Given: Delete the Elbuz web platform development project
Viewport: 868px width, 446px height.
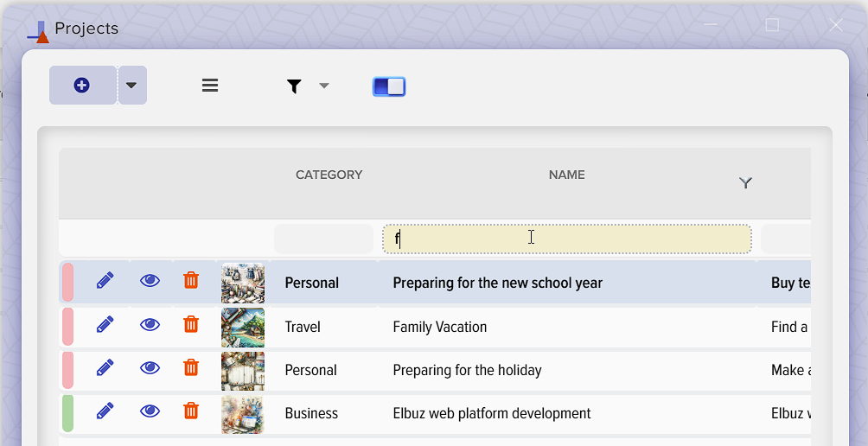Looking at the screenshot, I should pos(191,411).
